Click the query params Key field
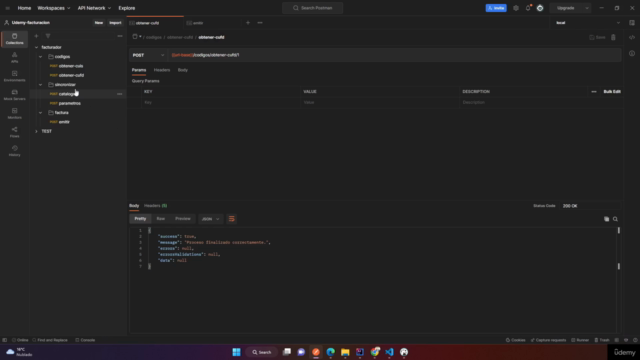The image size is (640, 360). 220,102
